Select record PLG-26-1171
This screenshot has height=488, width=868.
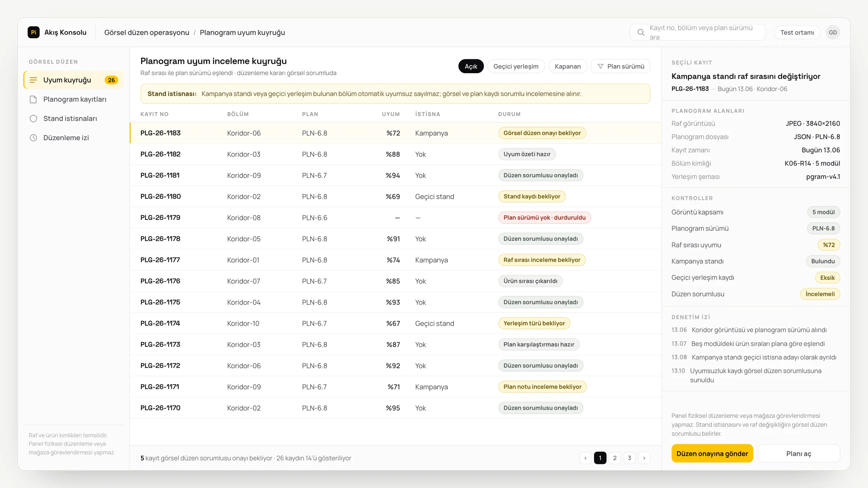click(395, 387)
